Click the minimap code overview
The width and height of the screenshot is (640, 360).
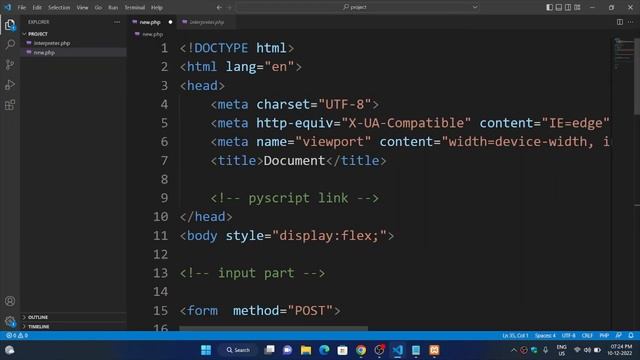pos(623,53)
